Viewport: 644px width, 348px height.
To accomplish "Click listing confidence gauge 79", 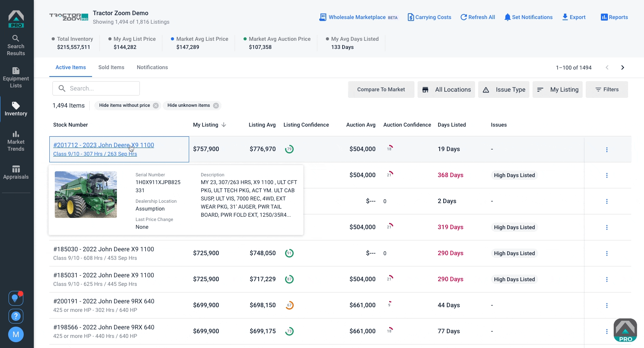I will [289, 149].
